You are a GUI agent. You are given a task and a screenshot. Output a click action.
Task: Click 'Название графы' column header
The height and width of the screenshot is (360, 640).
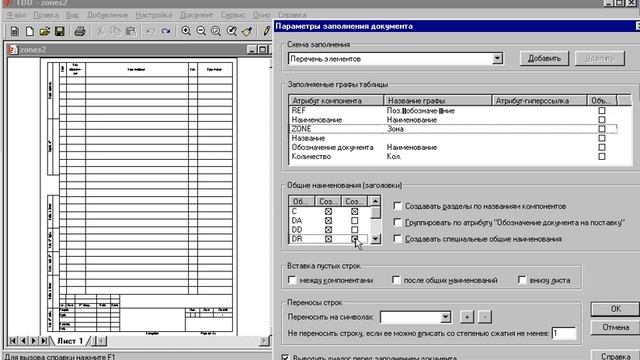(438, 100)
